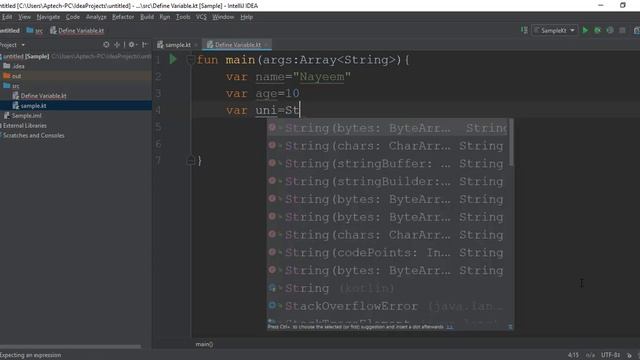
Task: Collapse main function fold marker on line 1
Action: (x=190, y=60)
